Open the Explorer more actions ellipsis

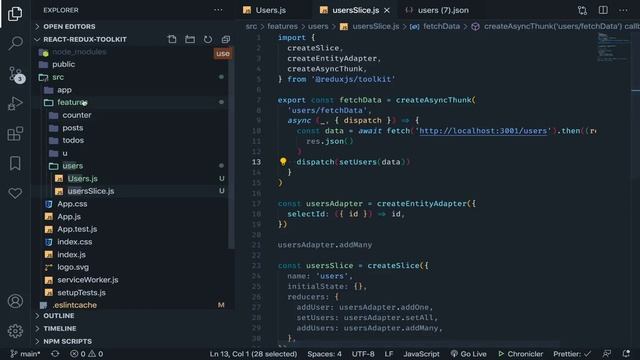pyautogui.click(x=218, y=10)
